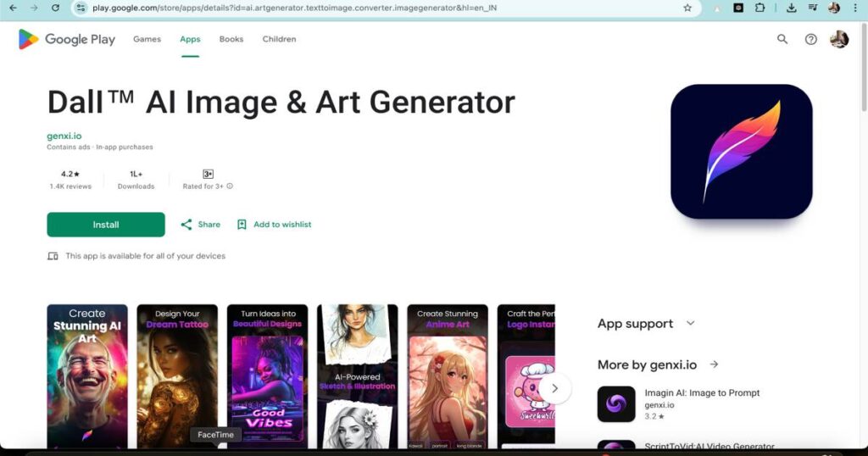The width and height of the screenshot is (868, 456).
Task: Open the Chrome profile avatar in toolbar
Action: [834, 8]
